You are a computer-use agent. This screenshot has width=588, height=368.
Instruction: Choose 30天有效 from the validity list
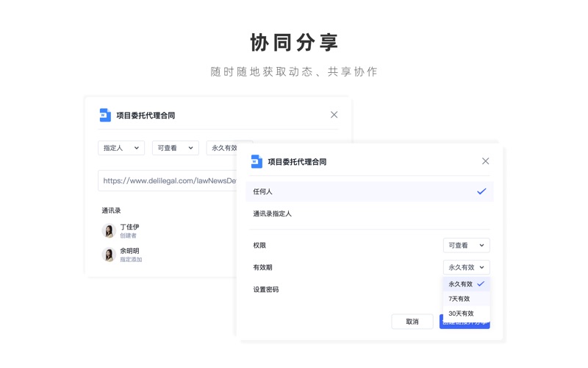click(x=466, y=314)
